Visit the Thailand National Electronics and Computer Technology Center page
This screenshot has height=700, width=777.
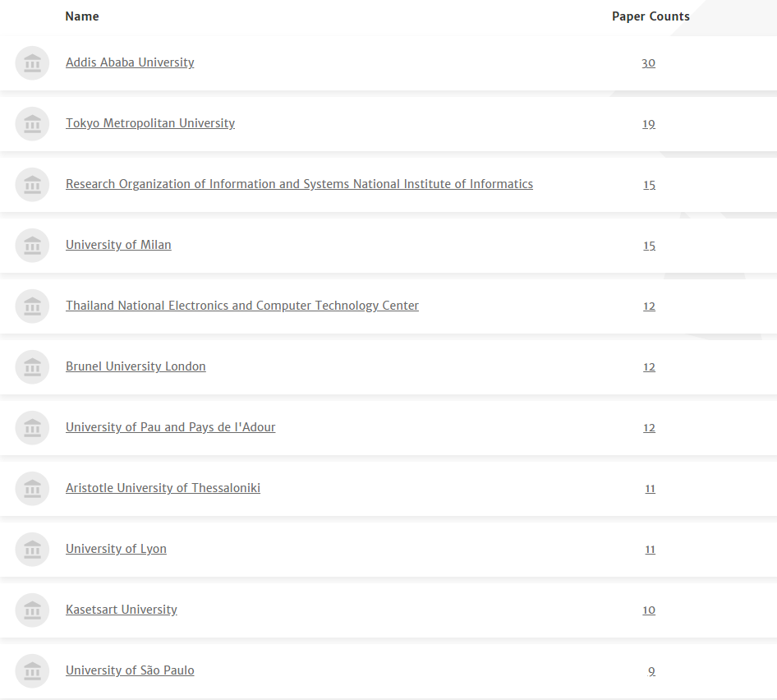click(x=242, y=306)
